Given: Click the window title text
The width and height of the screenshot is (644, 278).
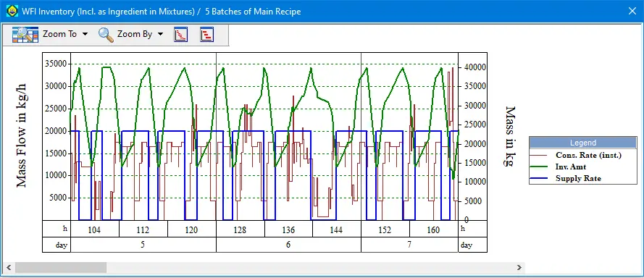Looking at the screenshot, I should tap(161, 12).
